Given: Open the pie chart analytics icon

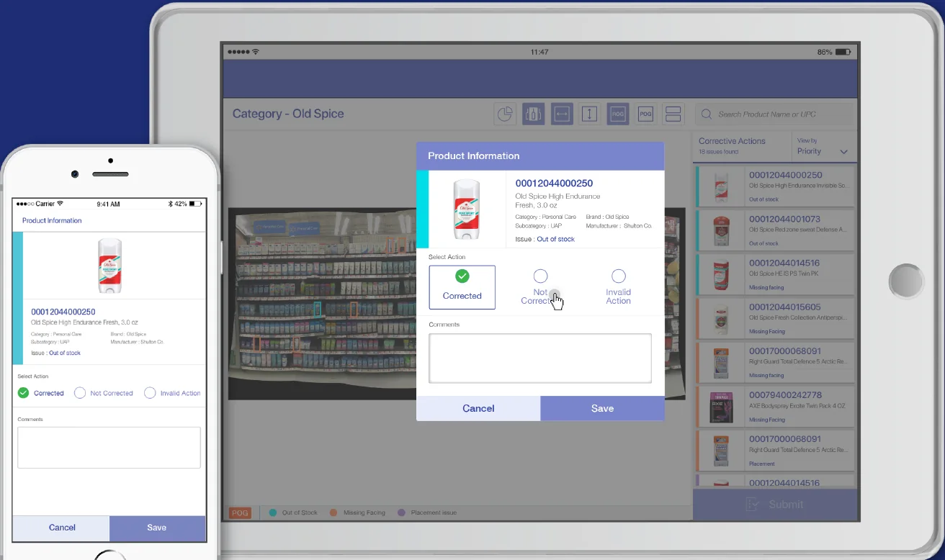Looking at the screenshot, I should click(x=505, y=114).
